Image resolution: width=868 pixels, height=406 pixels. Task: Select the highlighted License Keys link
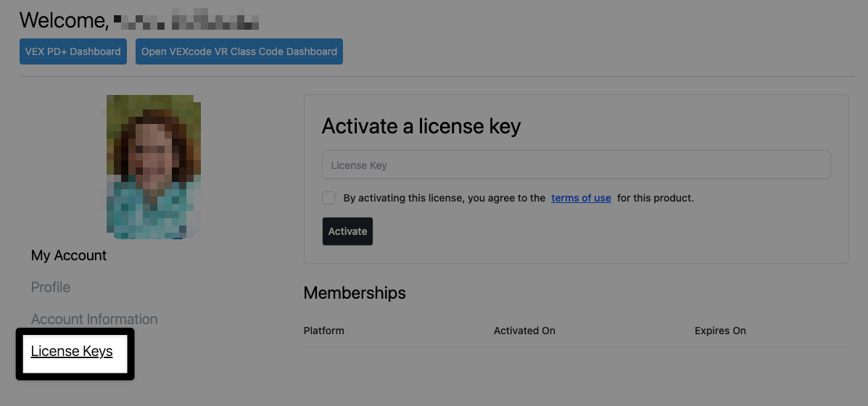click(x=72, y=352)
